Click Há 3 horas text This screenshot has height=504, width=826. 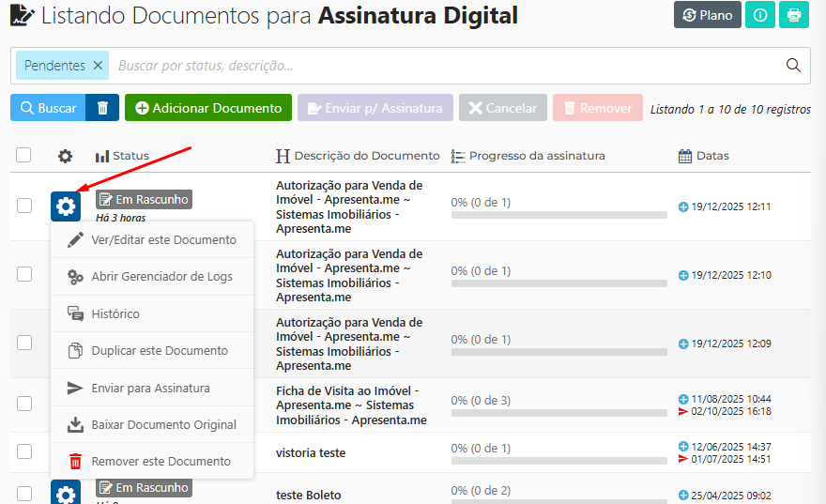[121, 218]
